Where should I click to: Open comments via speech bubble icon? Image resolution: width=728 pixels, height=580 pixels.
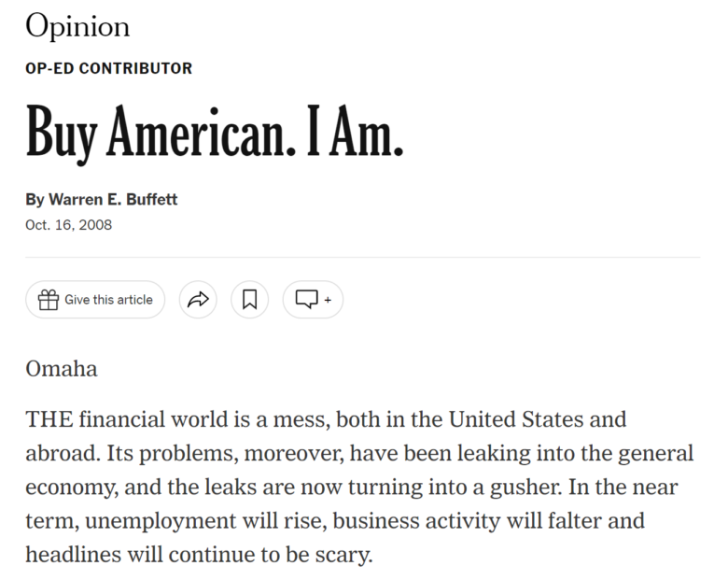click(307, 299)
